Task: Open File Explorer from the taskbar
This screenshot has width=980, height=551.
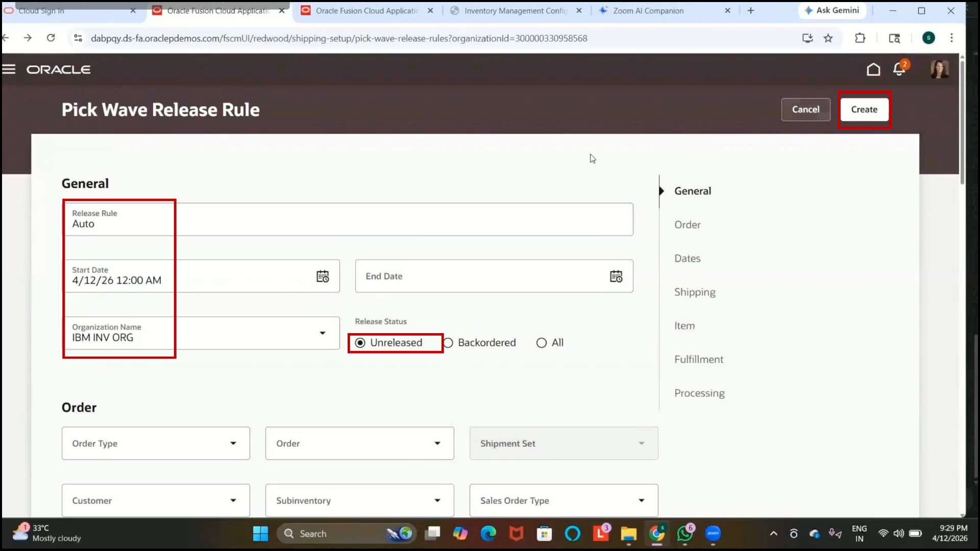Action: (x=628, y=534)
